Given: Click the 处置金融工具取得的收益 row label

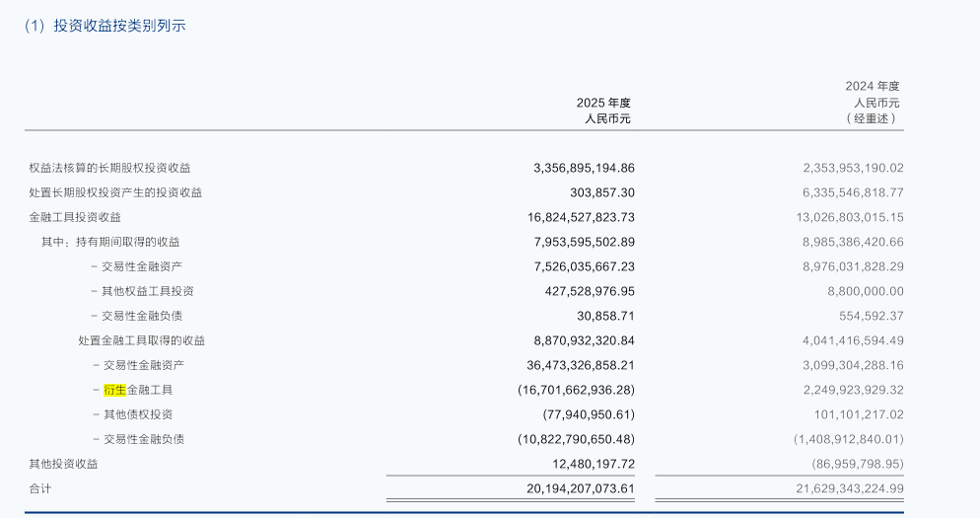Looking at the screenshot, I should (142, 340).
